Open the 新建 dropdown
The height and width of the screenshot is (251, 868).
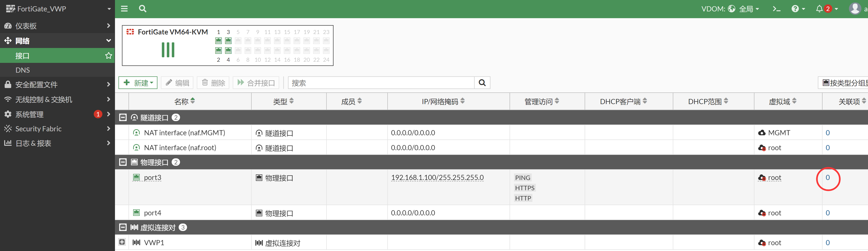click(138, 83)
